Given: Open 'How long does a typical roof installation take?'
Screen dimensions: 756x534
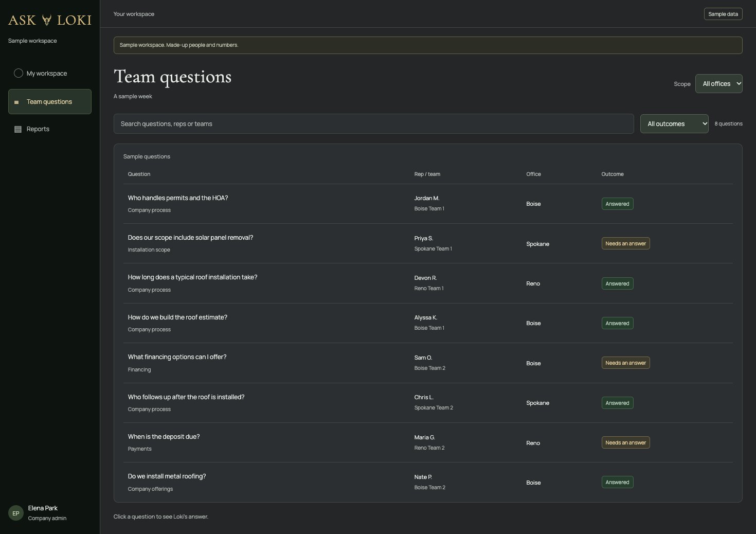Looking at the screenshot, I should [x=192, y=277].
